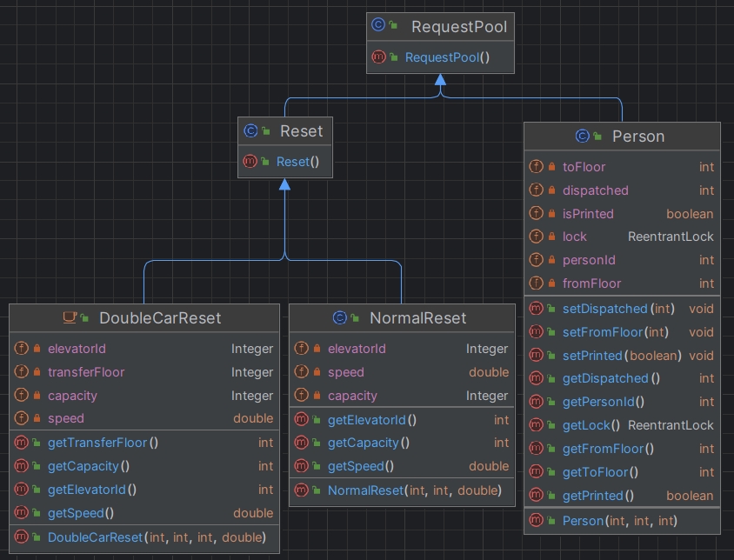Click method icon beside getPersonId()
Viewport: 734px width, 560px height.
tap(536, 402)
